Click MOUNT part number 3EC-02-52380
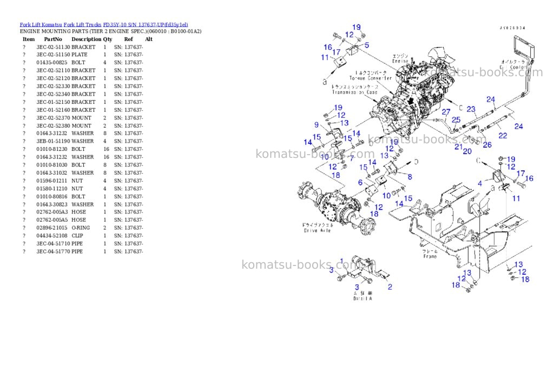This screenshot has width=554, height=392. pos(53,126)
